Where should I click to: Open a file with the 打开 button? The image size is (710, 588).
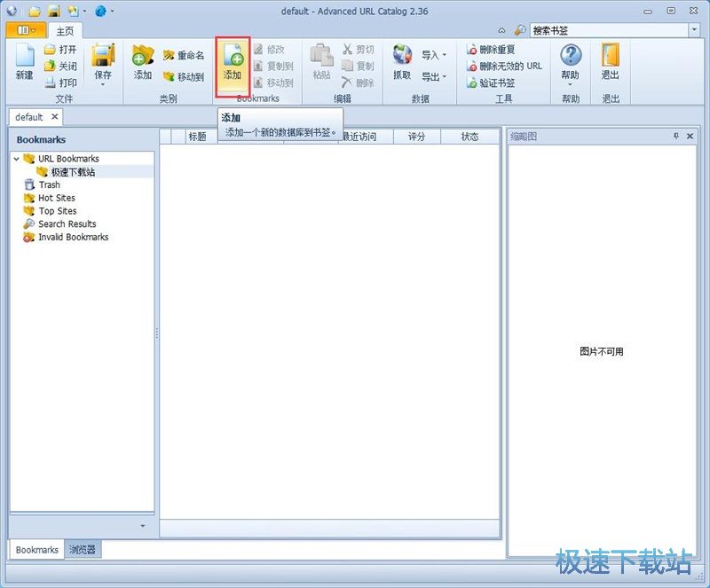point(60,50)
